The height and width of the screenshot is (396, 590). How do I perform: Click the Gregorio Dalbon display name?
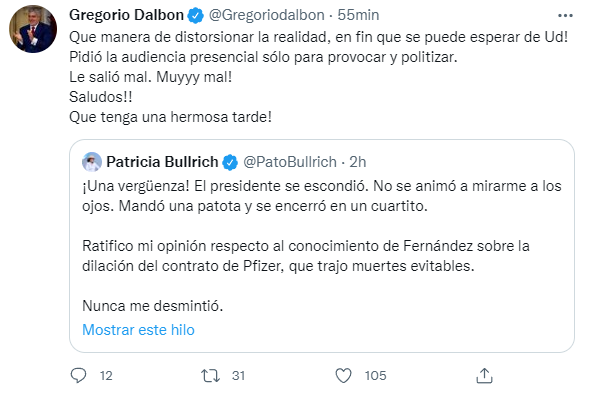126,15
